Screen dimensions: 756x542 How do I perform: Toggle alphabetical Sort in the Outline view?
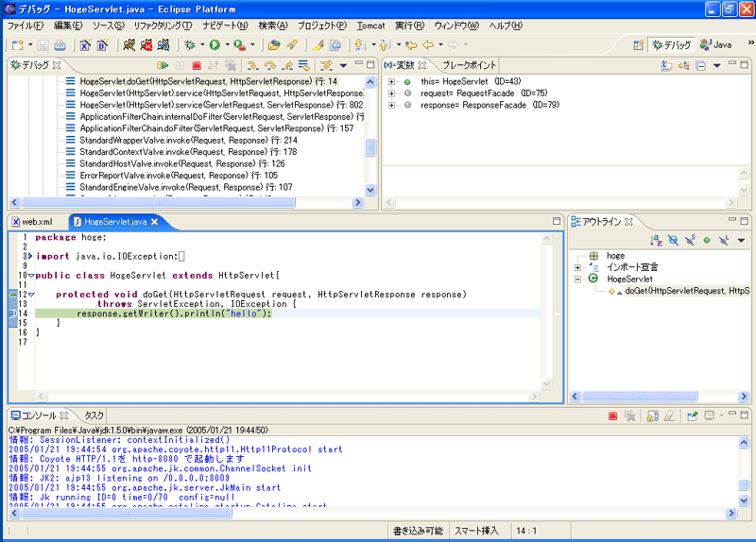[656, 240]
